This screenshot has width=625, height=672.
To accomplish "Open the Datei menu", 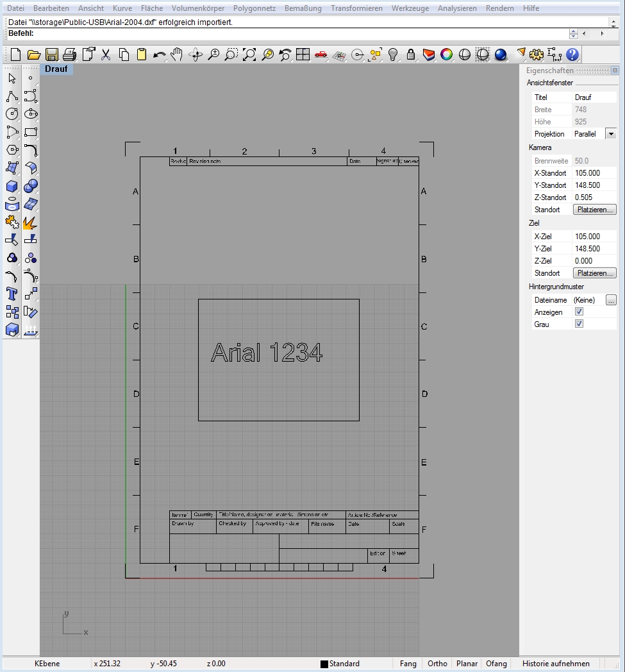I will click(16, 8).
